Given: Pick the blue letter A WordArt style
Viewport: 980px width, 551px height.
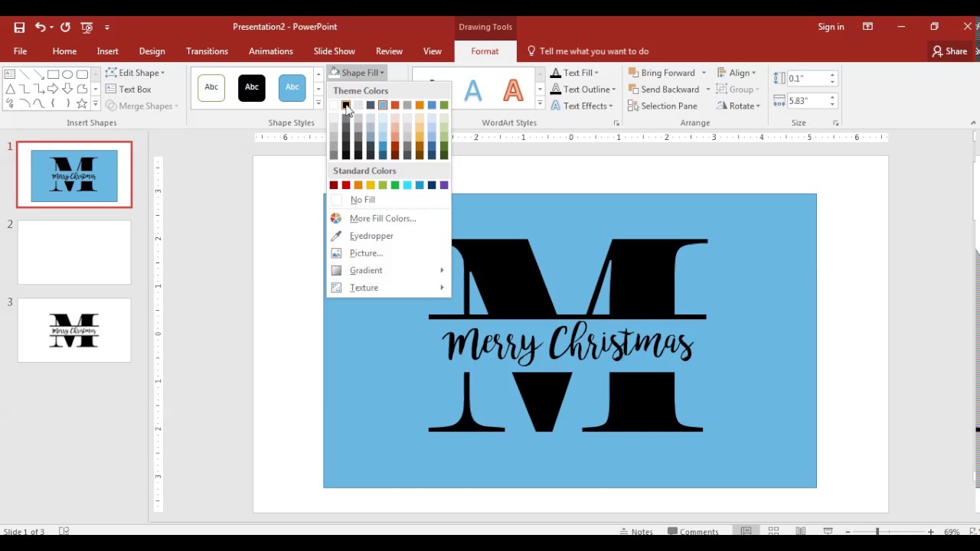Looking at the screenshot, I should click(473, 90).
